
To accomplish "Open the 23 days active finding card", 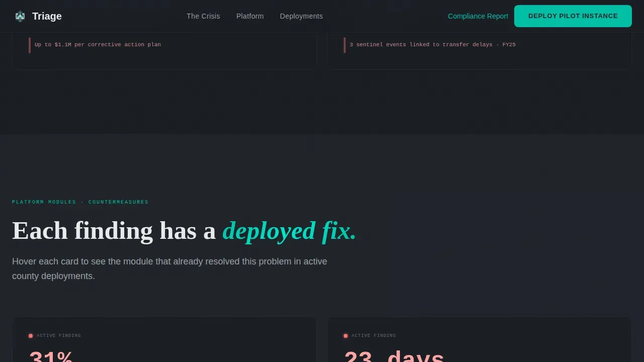I will pos(479,339).
